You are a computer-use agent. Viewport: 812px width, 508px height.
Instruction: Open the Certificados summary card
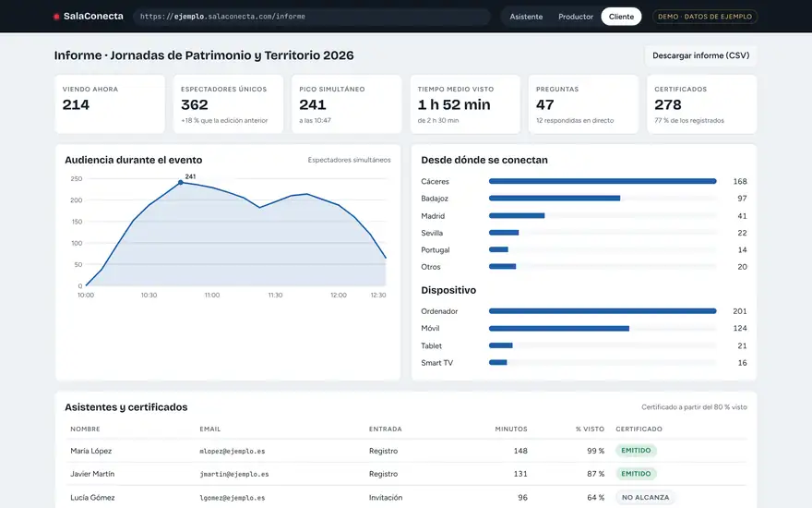pyautogui.click(x=701, y=104)
